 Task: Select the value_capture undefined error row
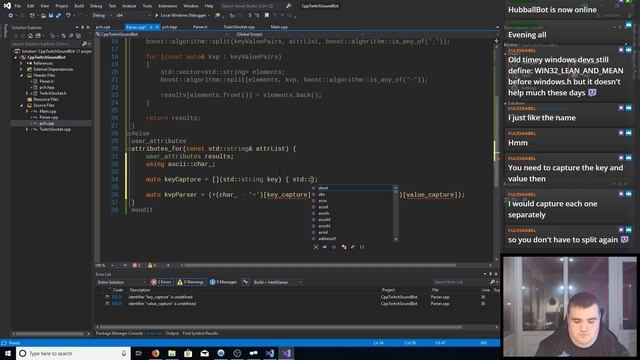[297, 304]
